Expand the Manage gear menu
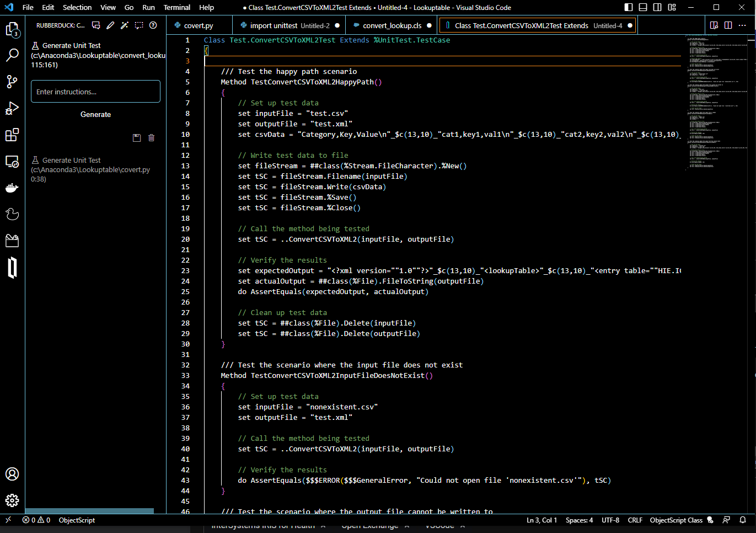Viewport: 756px width, 533px height. pyautogui.click(x=12, y=500)
